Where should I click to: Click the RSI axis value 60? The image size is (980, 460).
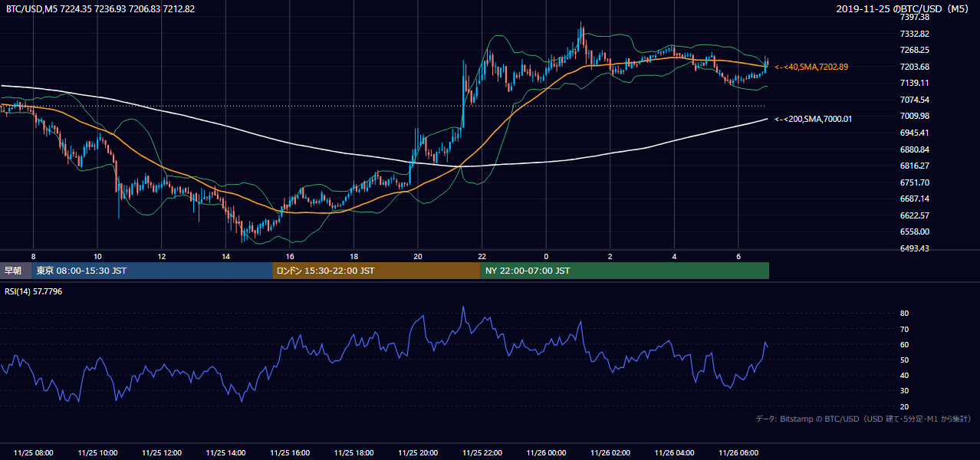(905, 344)
